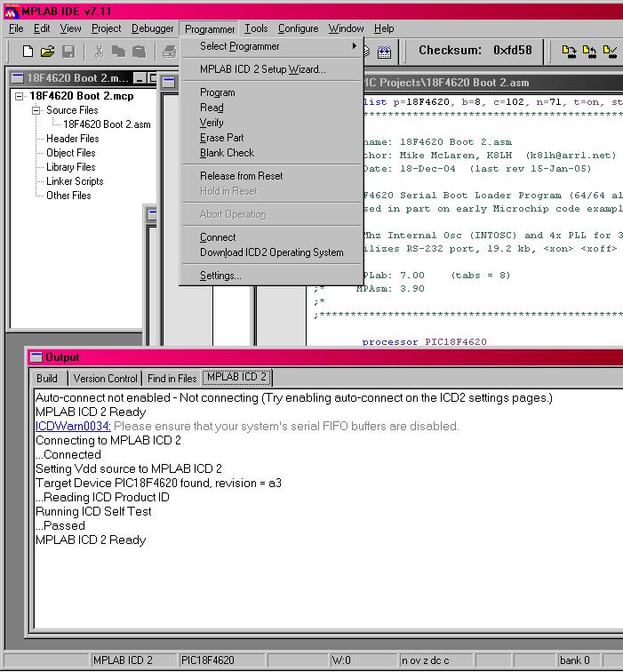This screenshot has width=623, height=672.
Task: Click PIC18F4620 in status bar
Action: coord(223,660)
